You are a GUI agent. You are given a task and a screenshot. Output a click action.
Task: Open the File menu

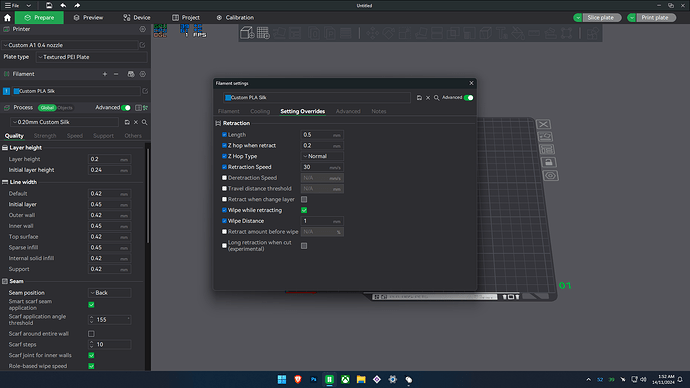click(x=12, y=6)
